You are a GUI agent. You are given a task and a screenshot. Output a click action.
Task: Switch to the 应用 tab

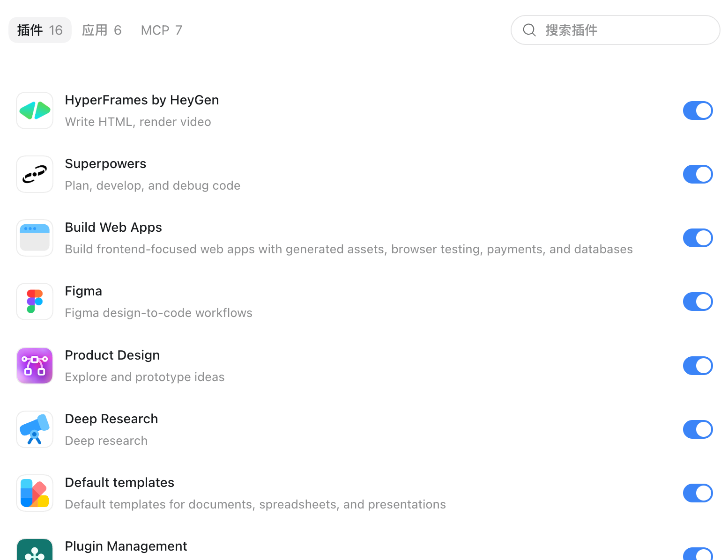coord(102,30)
